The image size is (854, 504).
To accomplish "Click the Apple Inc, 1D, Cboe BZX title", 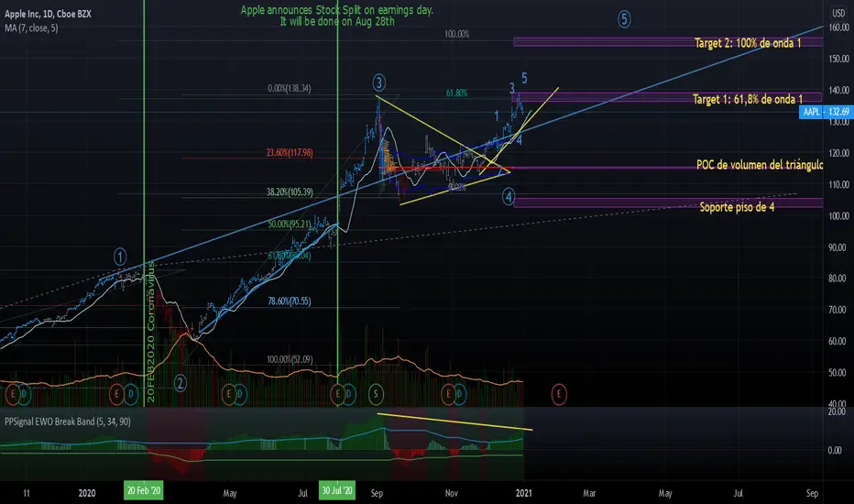I will pyautogui.click(x=48, y=14).
